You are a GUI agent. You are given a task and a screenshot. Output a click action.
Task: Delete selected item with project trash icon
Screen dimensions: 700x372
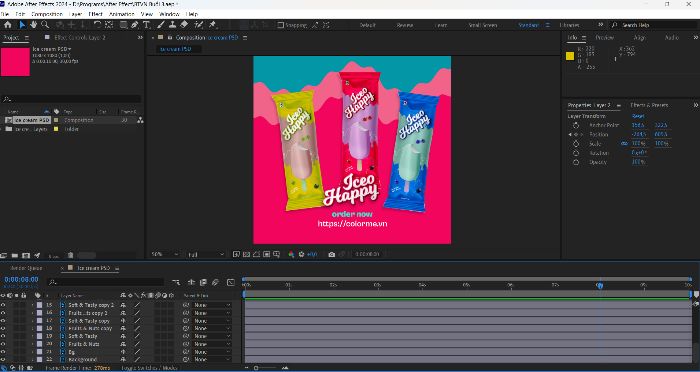click(x=71, y=255)
